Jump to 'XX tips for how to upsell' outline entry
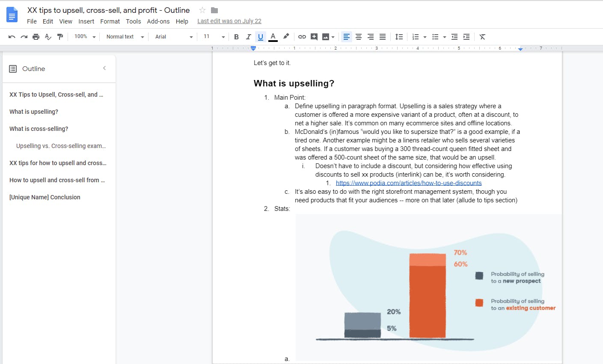The width and height of the screenshot is (603, 364). [x=58, y=163]
